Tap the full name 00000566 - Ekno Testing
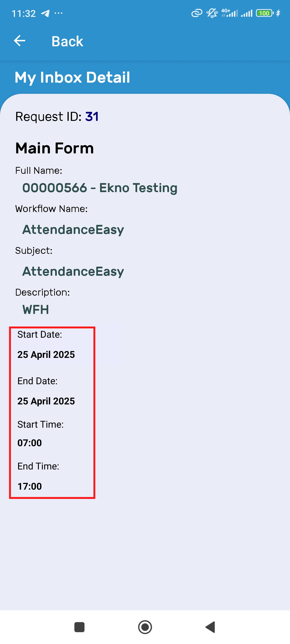 [x=100, y=188]
